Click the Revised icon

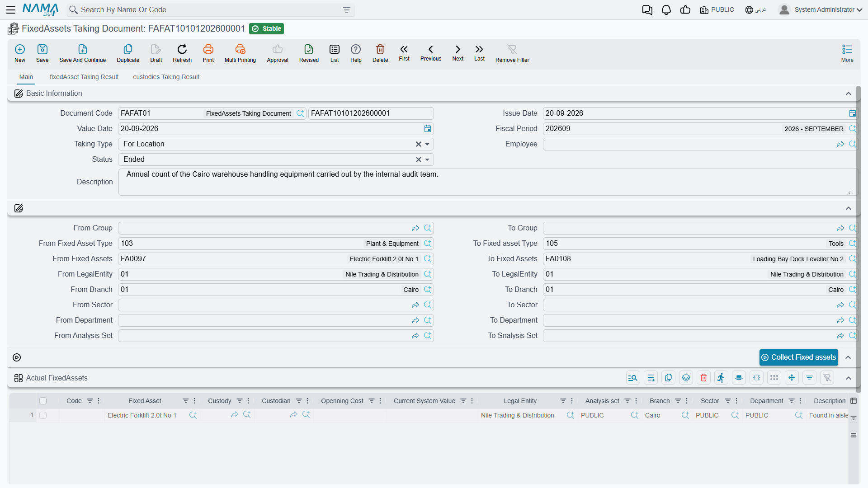[x=309, y=53]
